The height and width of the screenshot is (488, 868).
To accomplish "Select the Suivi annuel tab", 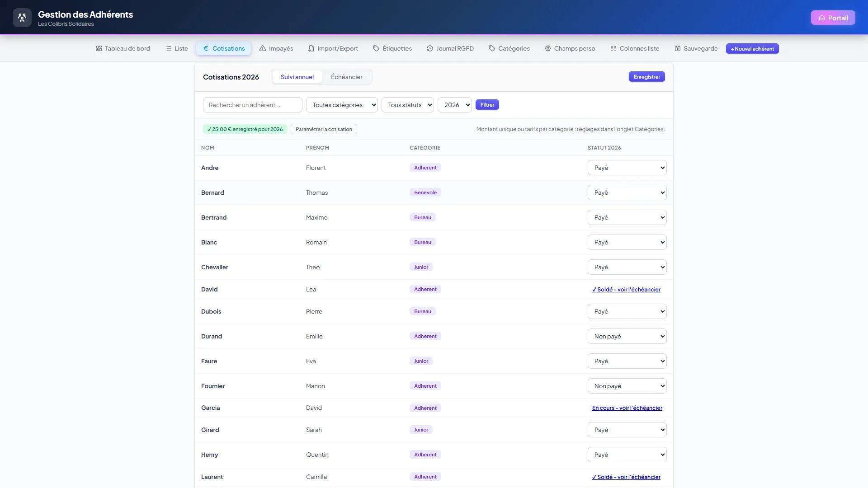I will click(297, 77).
